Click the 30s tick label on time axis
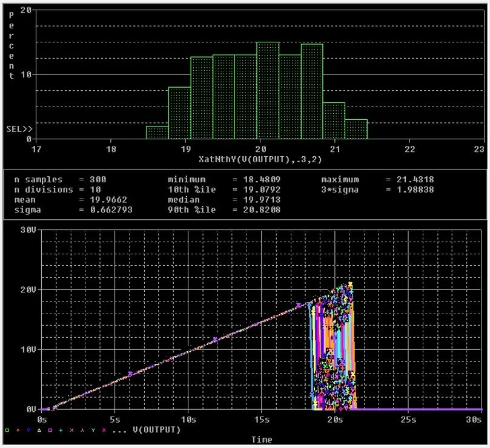Viewport: 490px width, 448px height. tap(474, 420)
